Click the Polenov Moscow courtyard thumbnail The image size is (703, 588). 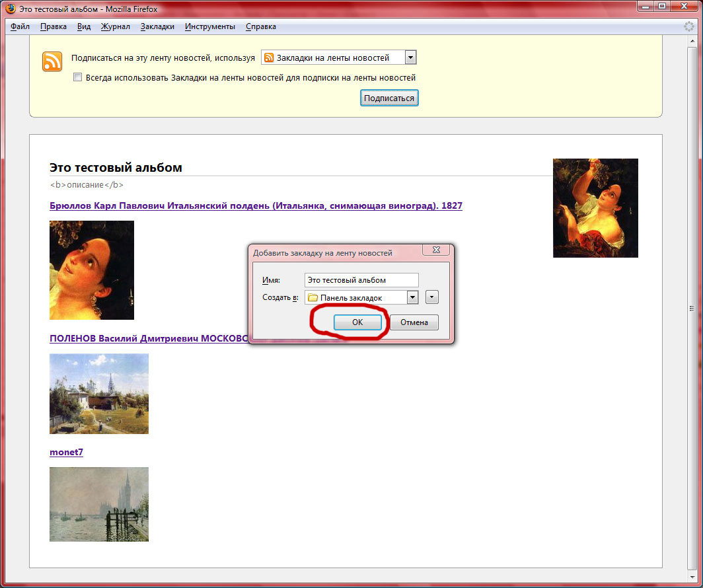tap(99, 394)
